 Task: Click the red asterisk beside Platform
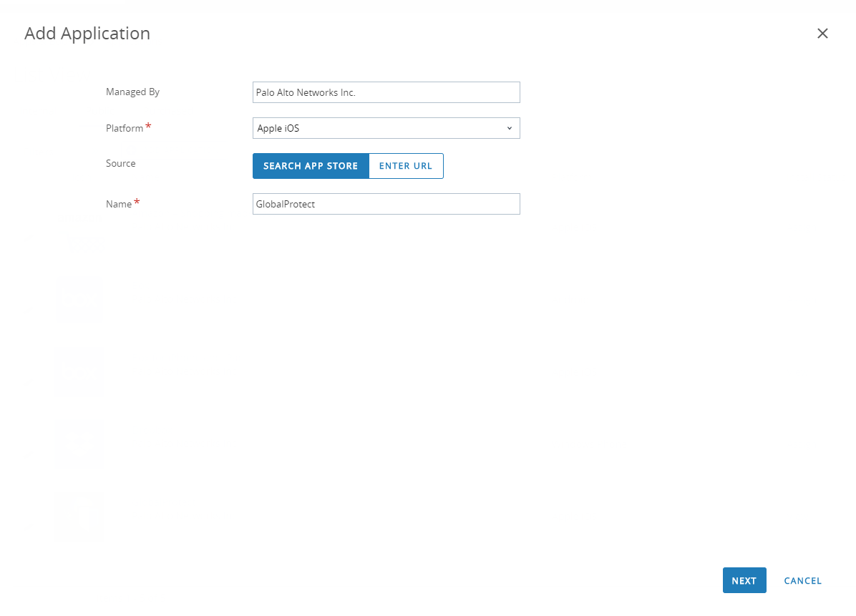[x=148, y=127]
